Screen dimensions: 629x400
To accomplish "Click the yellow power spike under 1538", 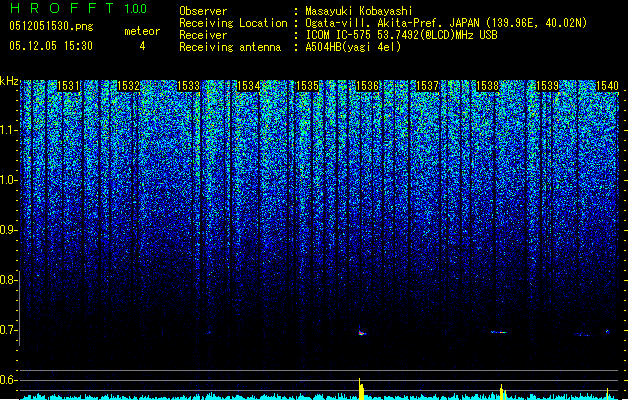I will coord(502,392).
